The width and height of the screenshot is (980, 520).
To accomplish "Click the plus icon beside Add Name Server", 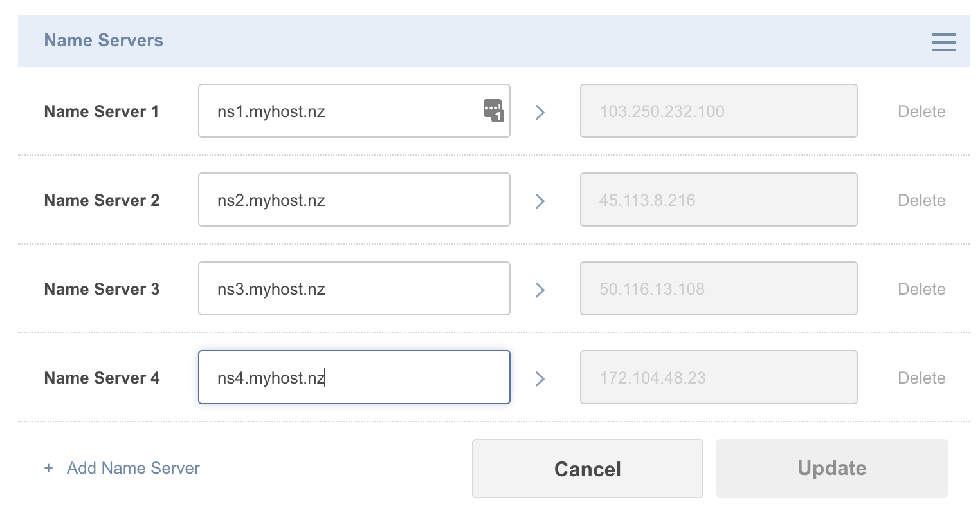I will (x=48, y=468).
